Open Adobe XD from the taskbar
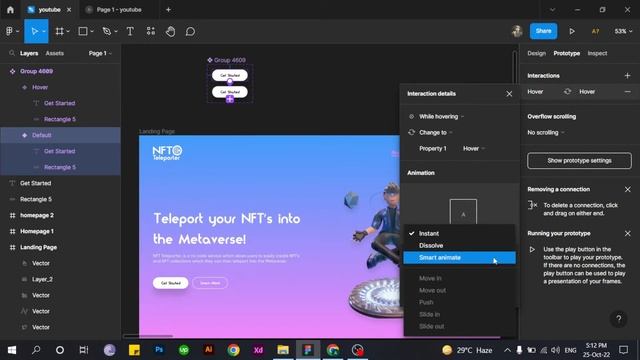 [x=258, y=350]
